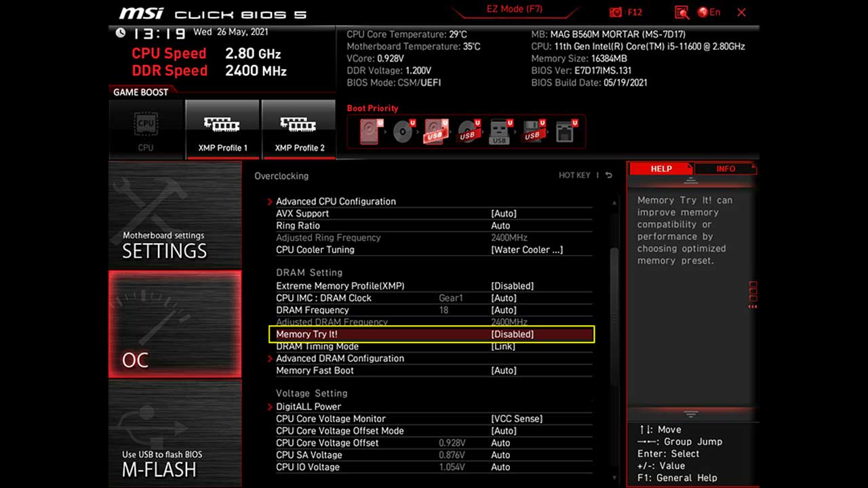
Task: Open Memory Fast Boot [Auto] value
Action: coord(504,371)
